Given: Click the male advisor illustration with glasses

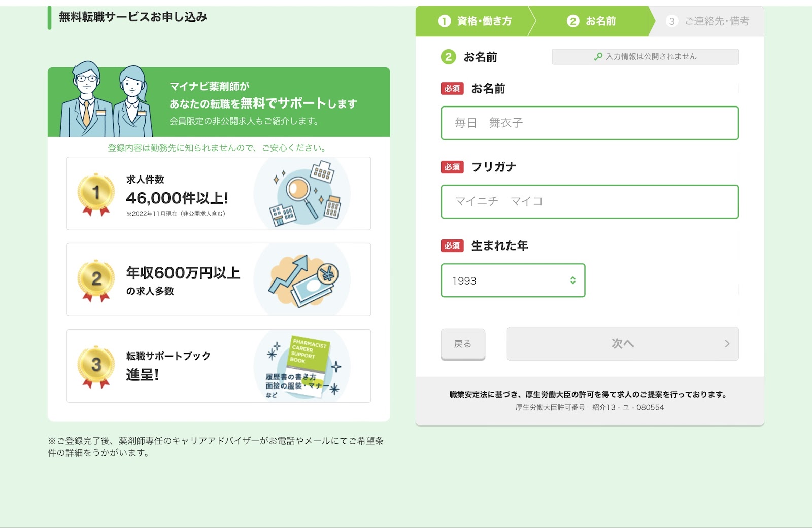Looking at the screenshot, I should pyautogui.click(x=86, y=99).
